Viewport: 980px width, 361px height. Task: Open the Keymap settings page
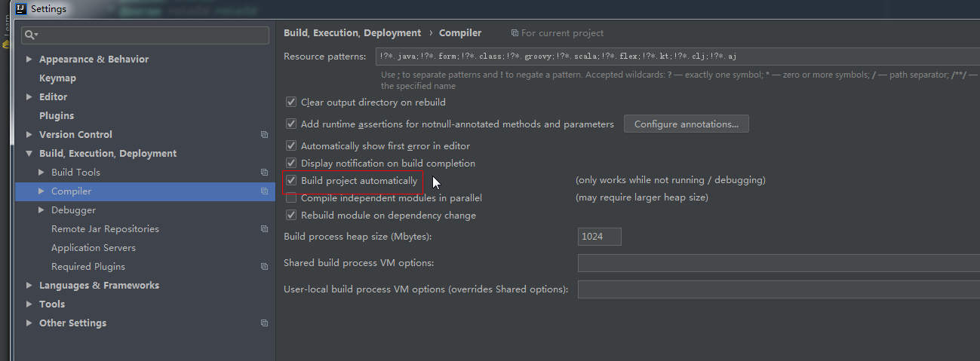click(x=57, y=78)
